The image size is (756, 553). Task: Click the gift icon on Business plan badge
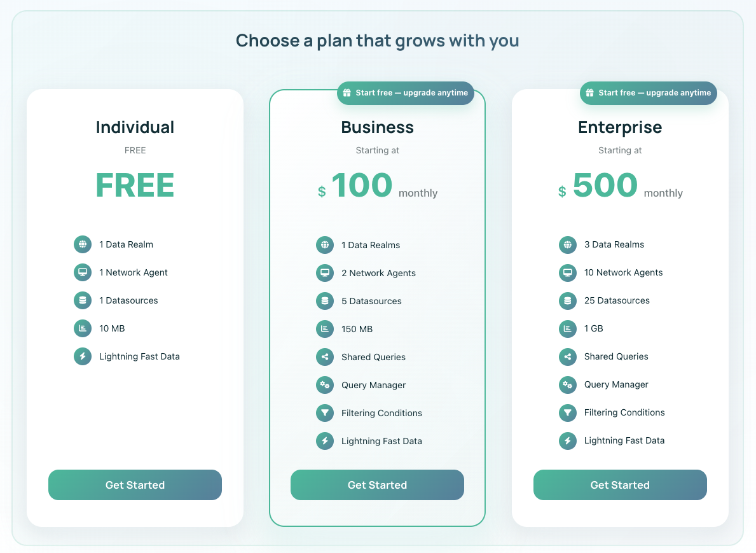pyautogui.click(x=347, y=93)
